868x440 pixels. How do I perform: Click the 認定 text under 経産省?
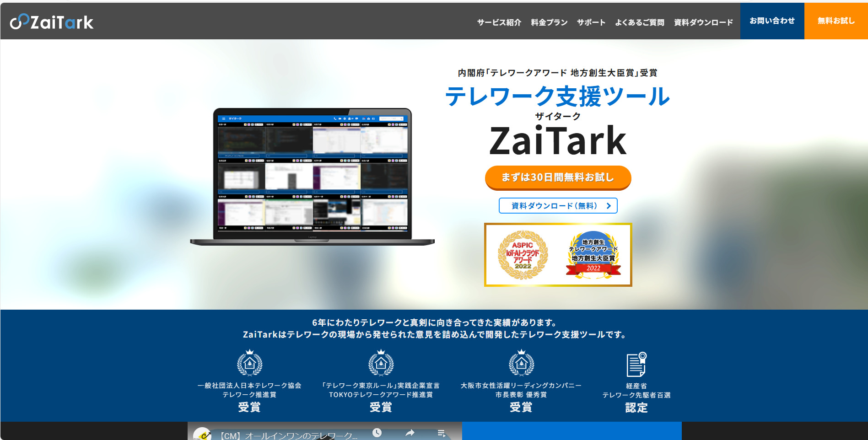tap(636, 408)
